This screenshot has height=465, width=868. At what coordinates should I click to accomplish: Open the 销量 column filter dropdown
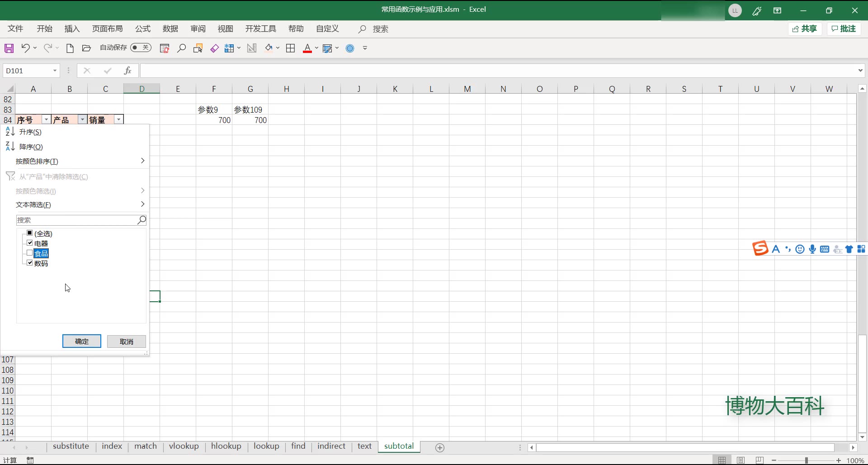click(x=118, y=119)
